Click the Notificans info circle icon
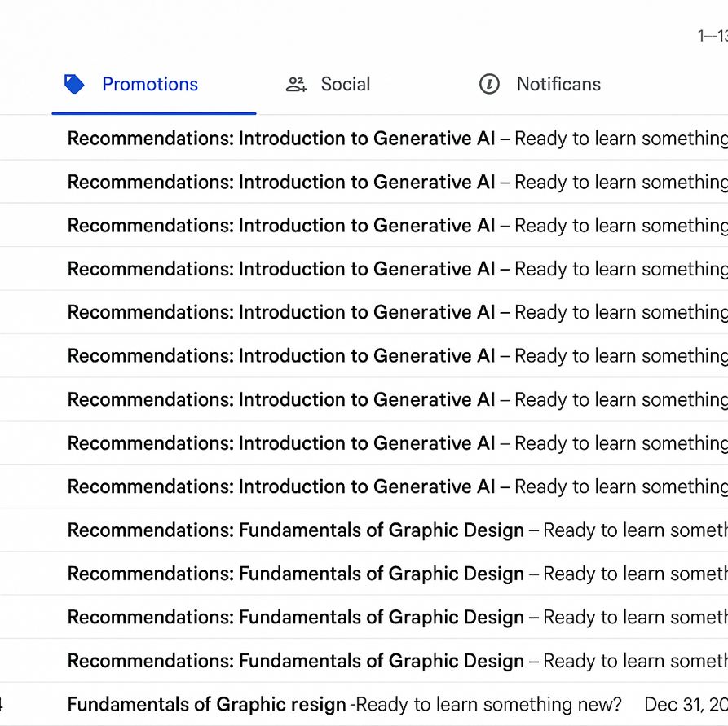 click(489, 84)
